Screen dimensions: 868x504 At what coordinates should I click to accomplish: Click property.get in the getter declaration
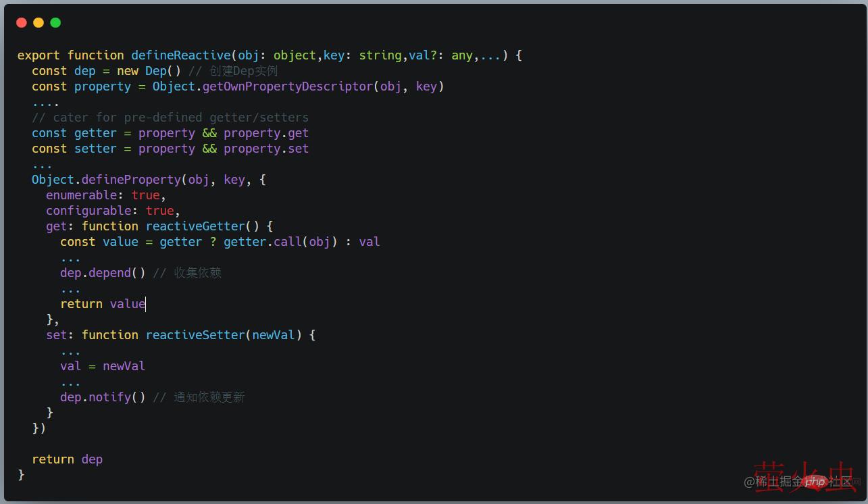tap(266, 133)
